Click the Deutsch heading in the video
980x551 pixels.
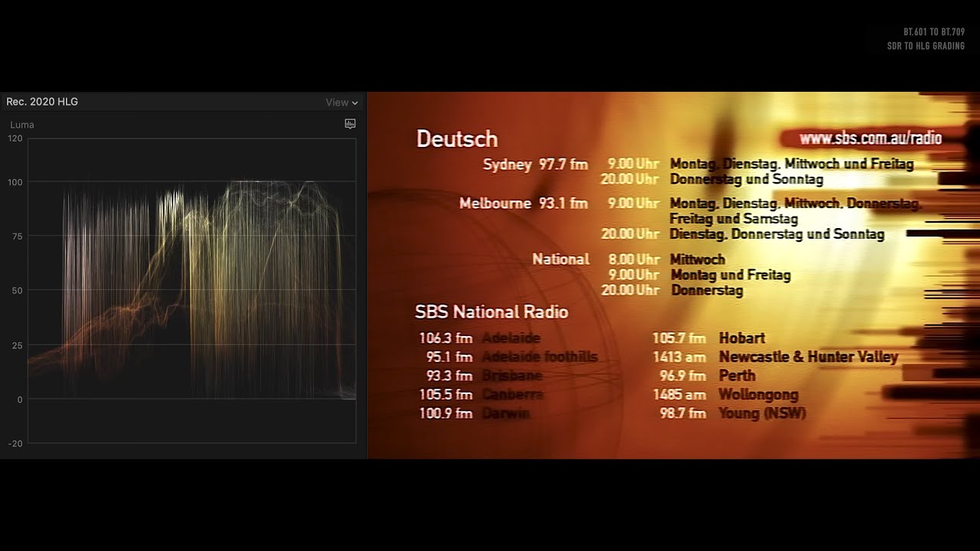pos(457,139)
